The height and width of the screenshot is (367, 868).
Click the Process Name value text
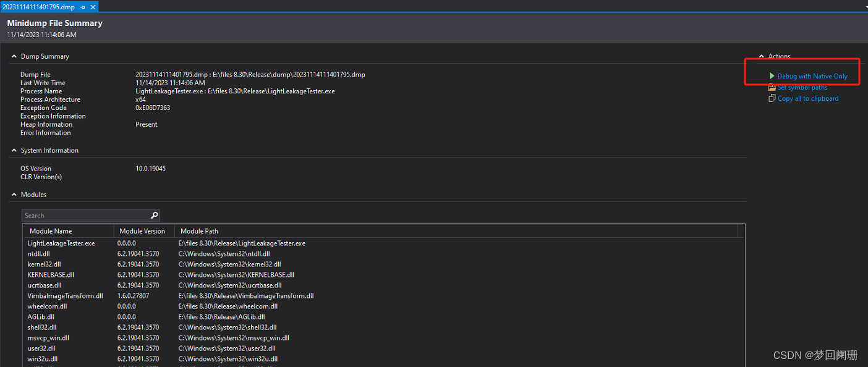pyautogui.click(x=235, y=91)
